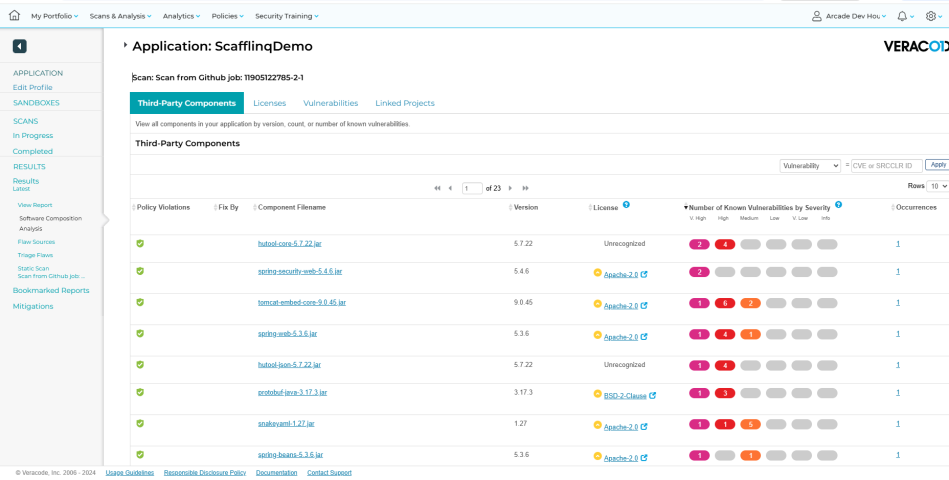
Task: Open spring-security-web-5.4.6.jar component link
Action: [300, 271]
